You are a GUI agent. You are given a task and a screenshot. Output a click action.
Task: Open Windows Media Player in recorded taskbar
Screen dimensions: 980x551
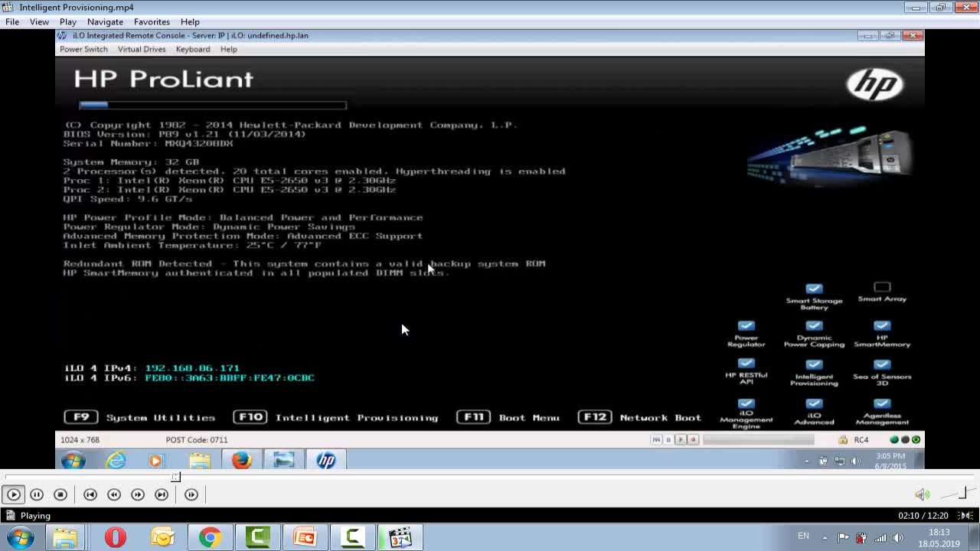tap(155, 461)
